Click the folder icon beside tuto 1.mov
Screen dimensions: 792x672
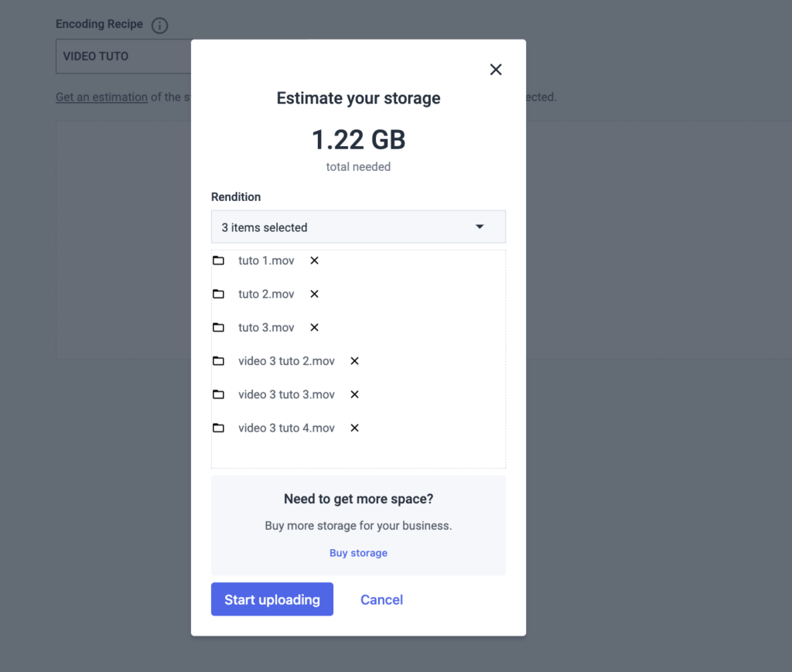click(219, 261)
